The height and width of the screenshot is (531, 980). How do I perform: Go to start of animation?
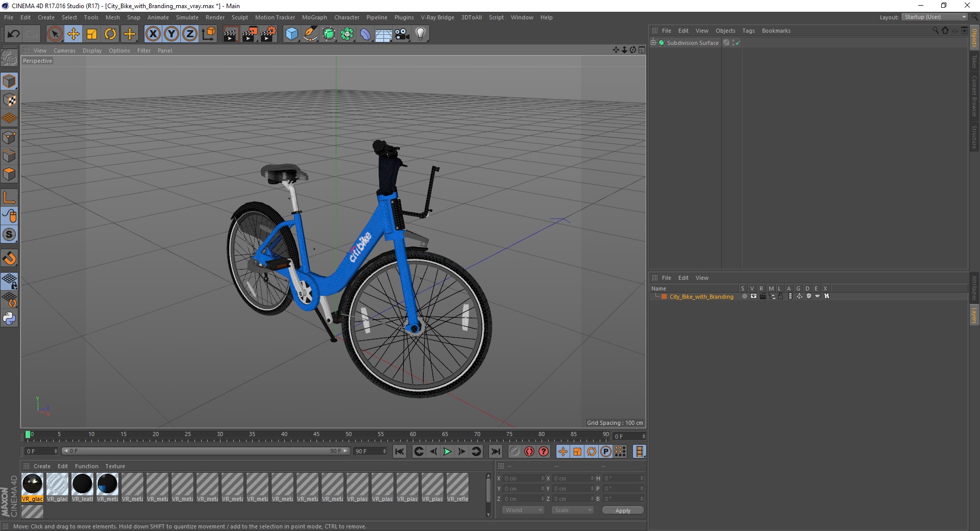(400, 451)
